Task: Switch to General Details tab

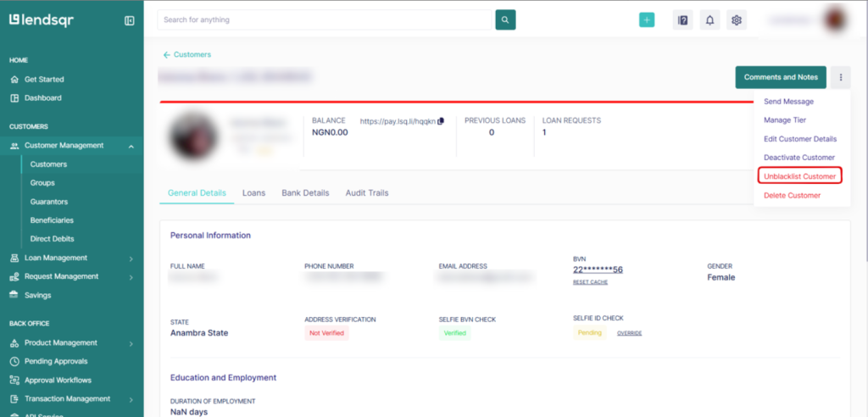Action: pyautogui.click(x=197, y=193)
